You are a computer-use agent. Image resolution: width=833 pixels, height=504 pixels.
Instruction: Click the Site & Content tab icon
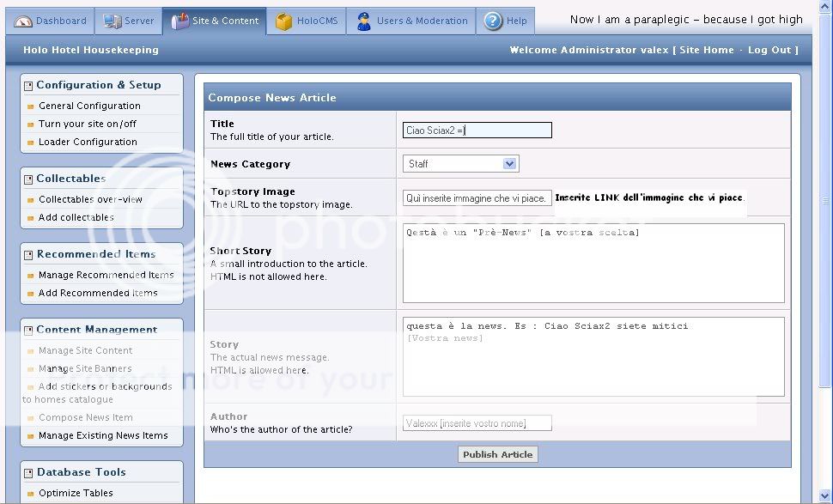coord(179,21)
